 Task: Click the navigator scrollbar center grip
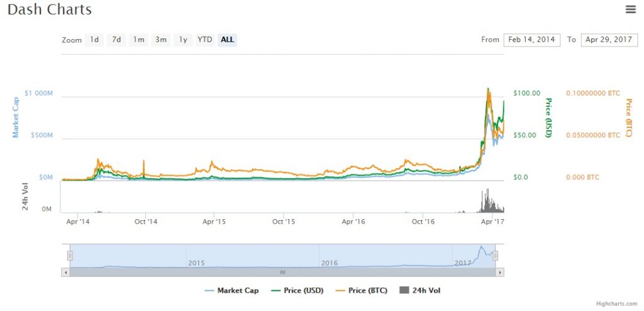pos(282,272)
